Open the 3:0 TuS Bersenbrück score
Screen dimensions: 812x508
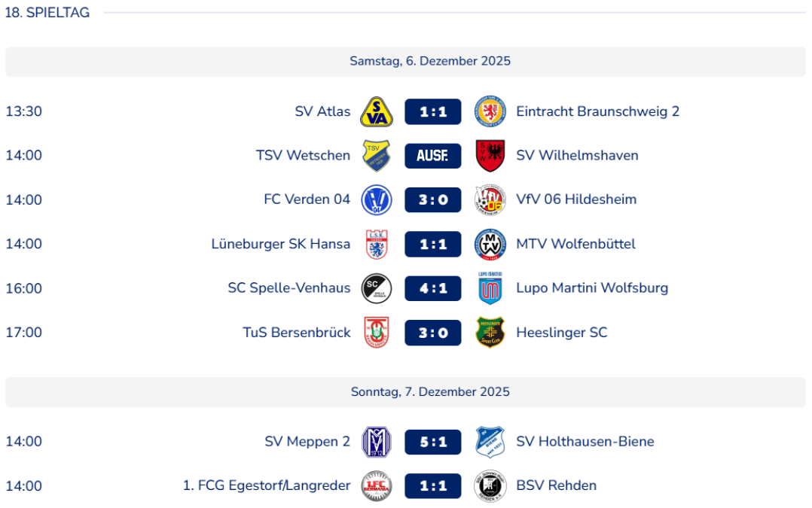coord(433,333)
